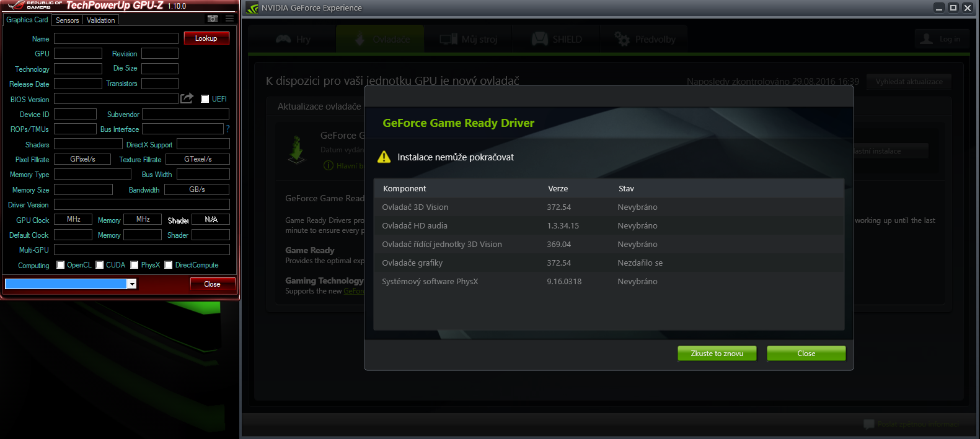The height and width of the screenshot is (439, 980).
Task: Click the info icon beside Hlavní
Action: (329, 165)
